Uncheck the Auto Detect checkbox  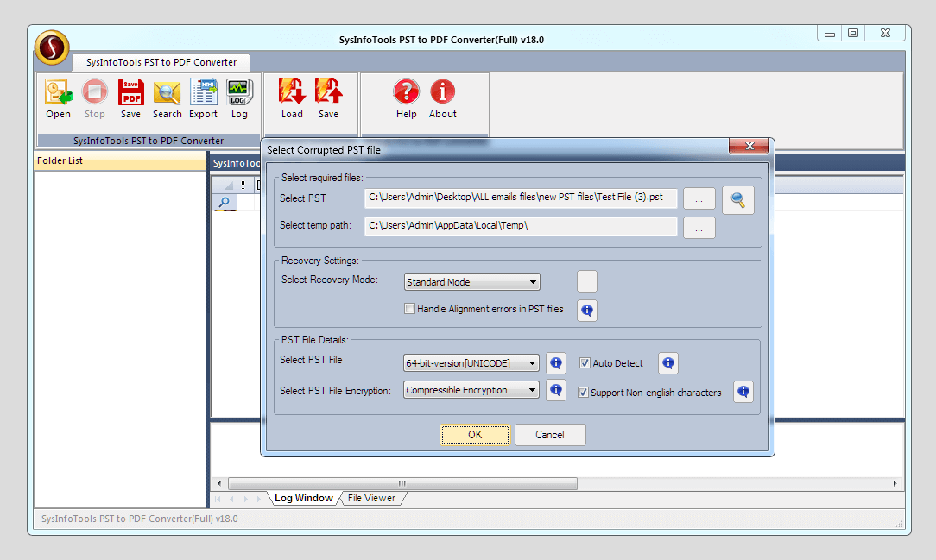point(585,363)
